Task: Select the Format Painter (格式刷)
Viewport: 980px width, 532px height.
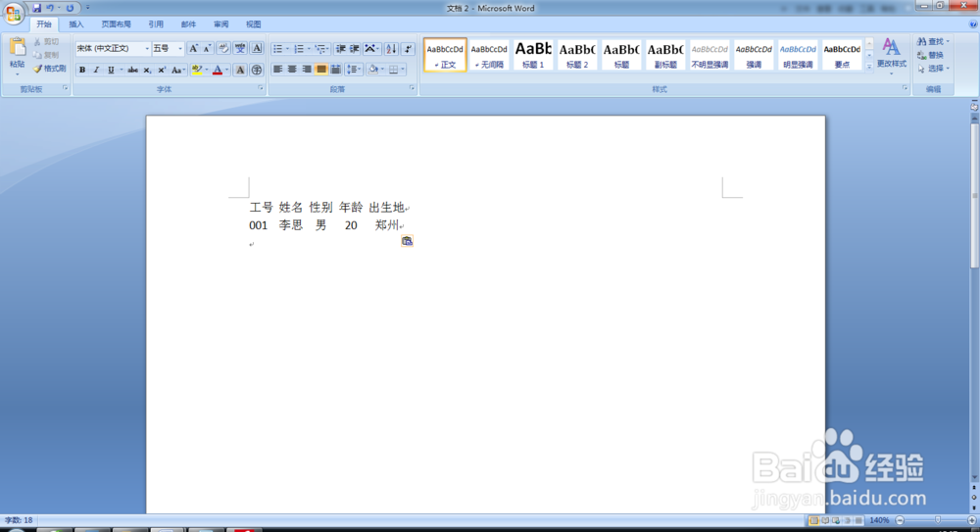Action: (x=50, y=69)
